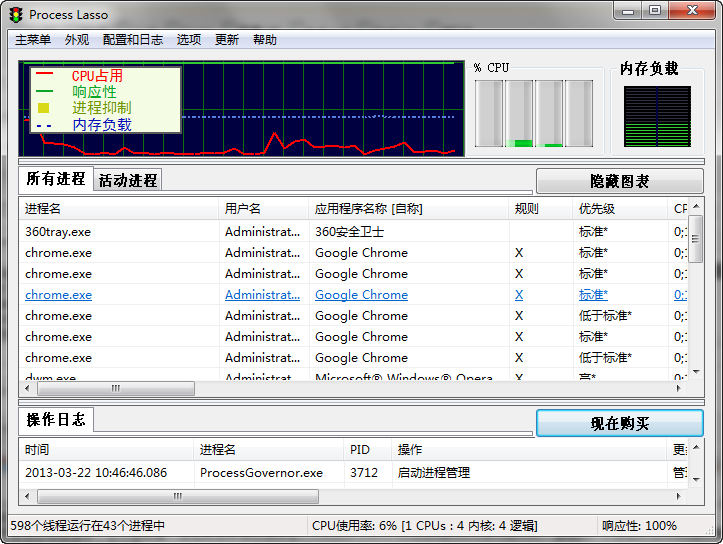Click process list horizontal scrollbar left arrow
The height and width of the screenshot is (544, 723).
coord(28,388)
